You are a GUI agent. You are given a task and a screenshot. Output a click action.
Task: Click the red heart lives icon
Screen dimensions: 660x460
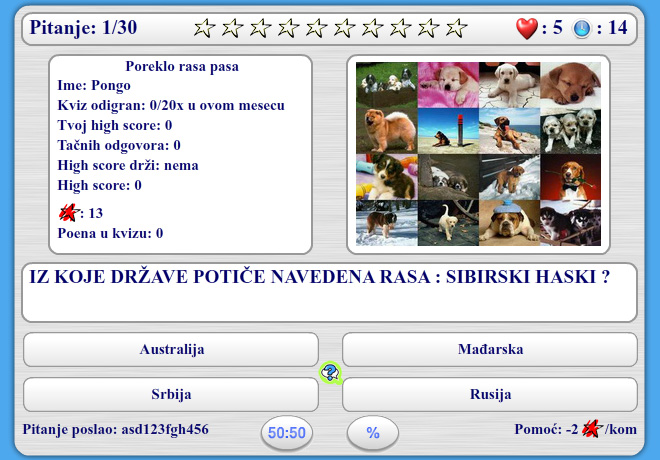[526, 28]
